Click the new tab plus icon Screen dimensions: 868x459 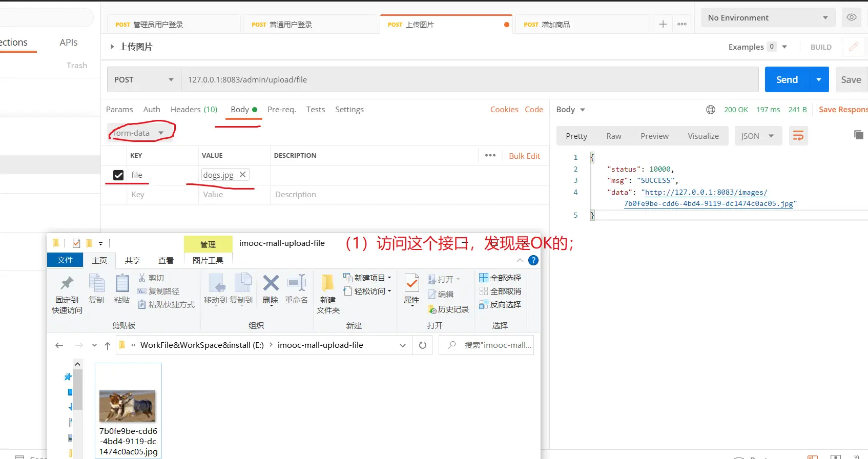tap(663, 24)
